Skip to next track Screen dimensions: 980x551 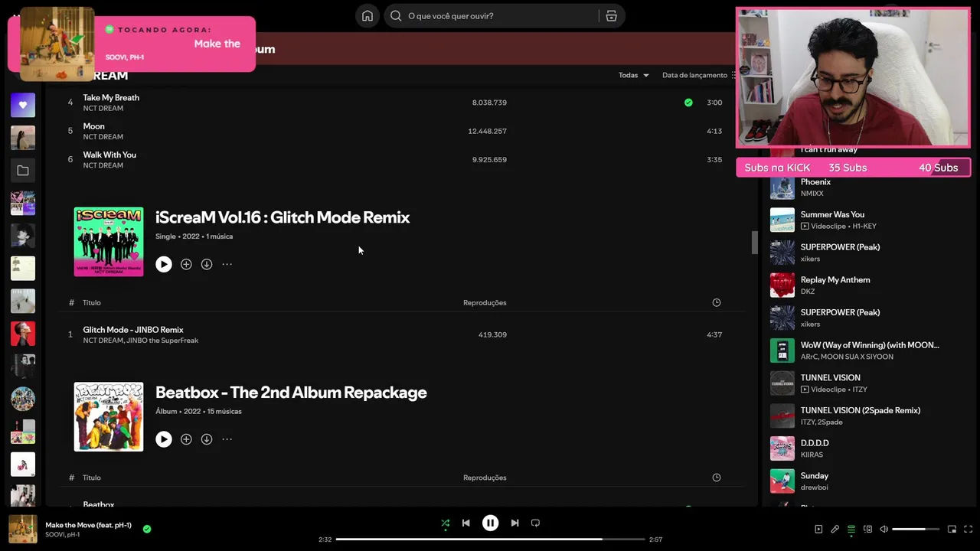pyautogui.click(x=514, y=523)
